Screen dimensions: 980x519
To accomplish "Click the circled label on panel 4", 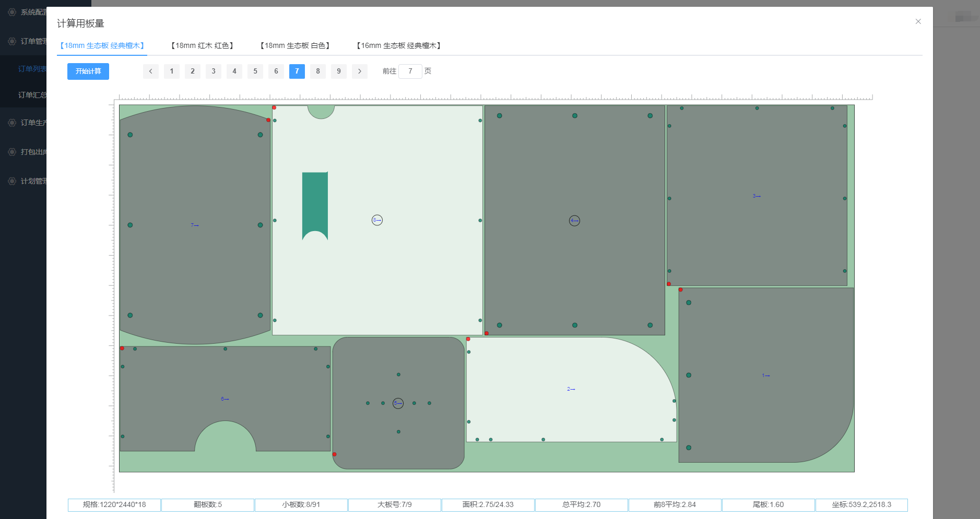I will (574, 221).
